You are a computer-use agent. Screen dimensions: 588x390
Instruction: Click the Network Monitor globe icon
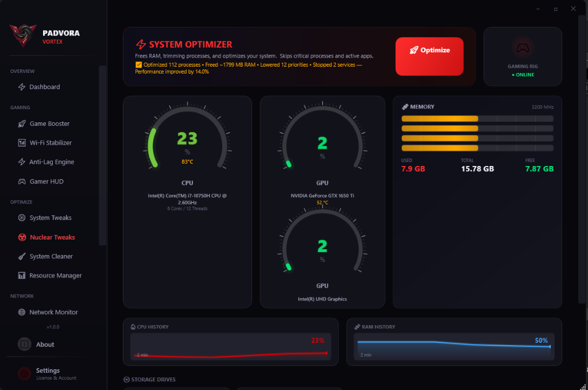pos(22,312)
